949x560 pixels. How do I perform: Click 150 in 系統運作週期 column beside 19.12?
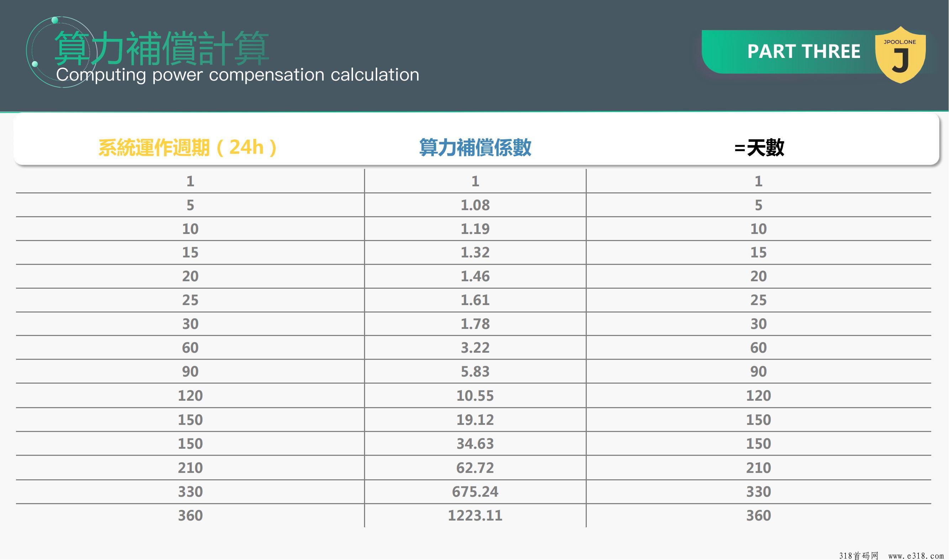190,420
